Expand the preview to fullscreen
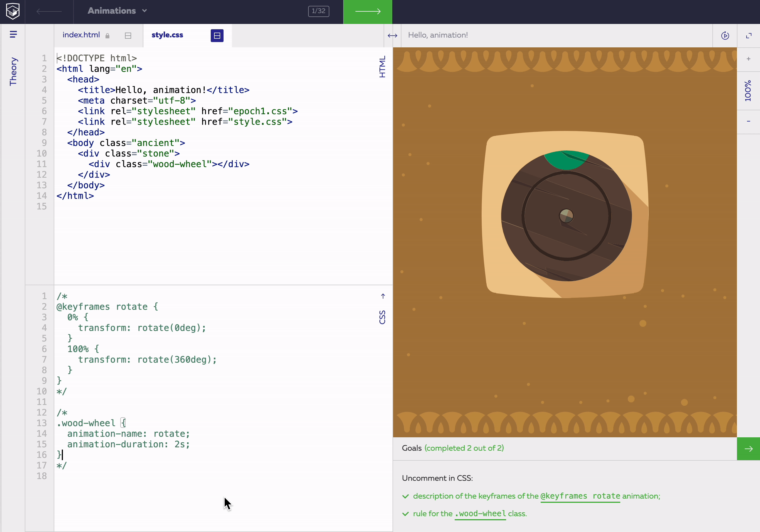 749,35
